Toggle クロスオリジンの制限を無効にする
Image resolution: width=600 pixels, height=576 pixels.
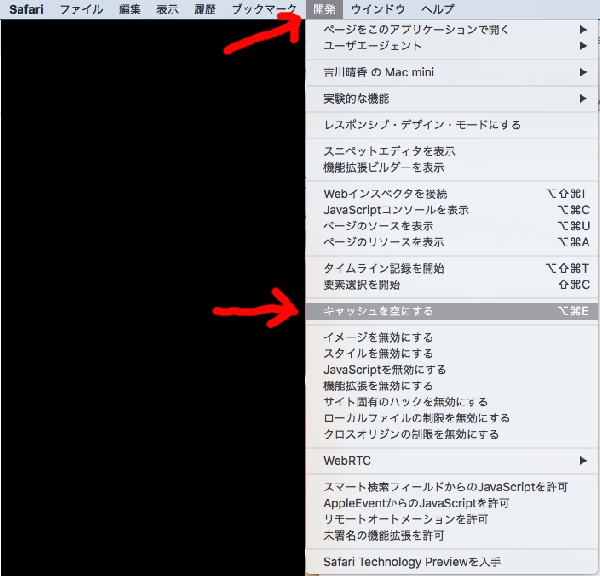[x=452, y=434]
